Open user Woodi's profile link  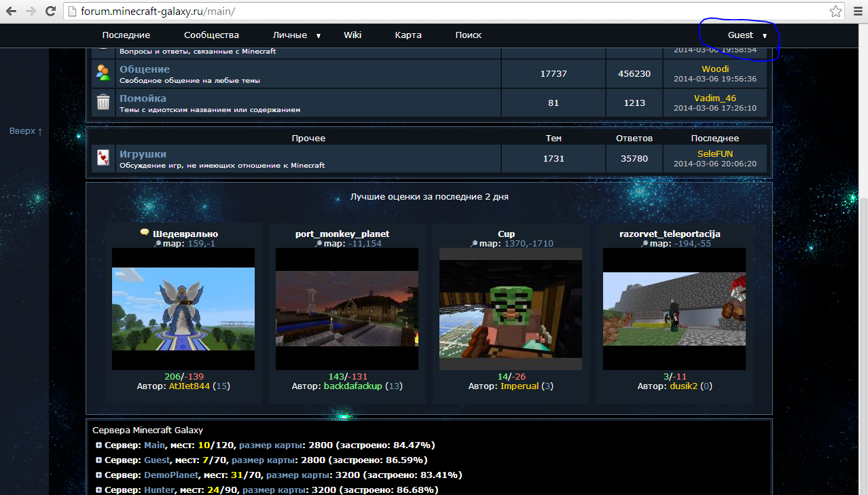click(715, 69)
